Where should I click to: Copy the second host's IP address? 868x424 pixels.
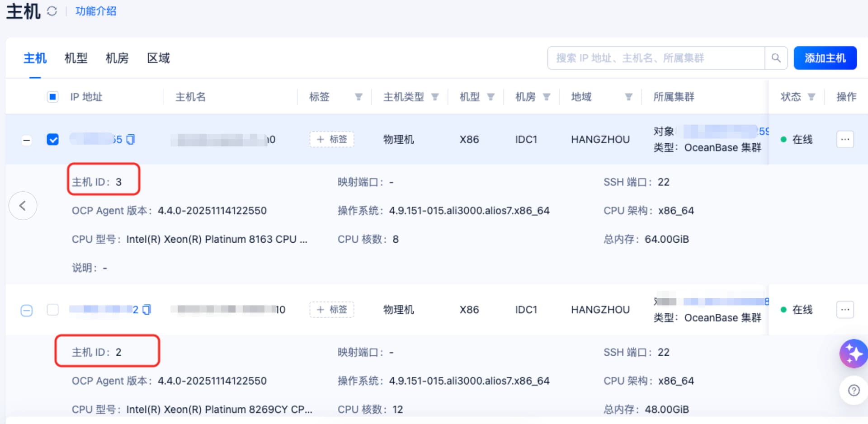pos(147,310)
